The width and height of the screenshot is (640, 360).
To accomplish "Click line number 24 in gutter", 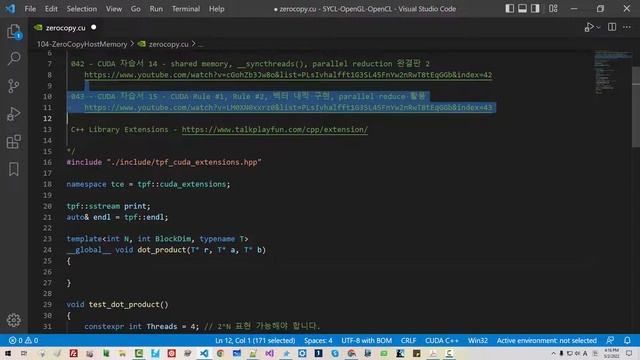I will [47, 250].
